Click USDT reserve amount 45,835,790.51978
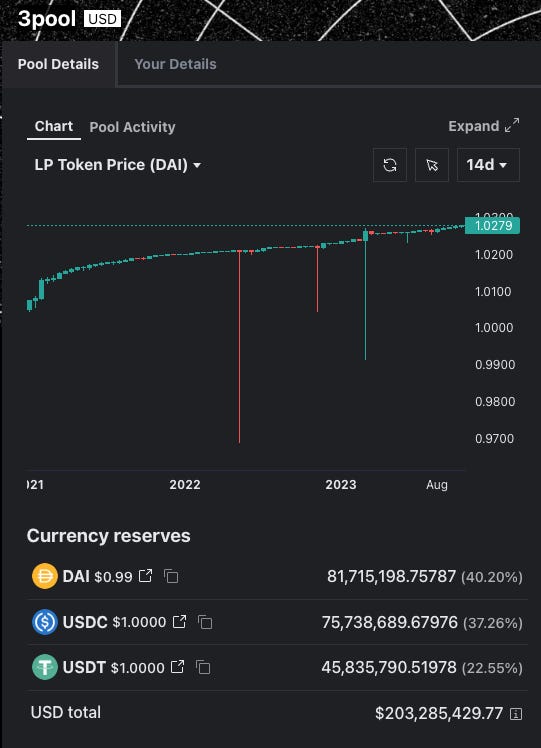 tap(389, 667)
